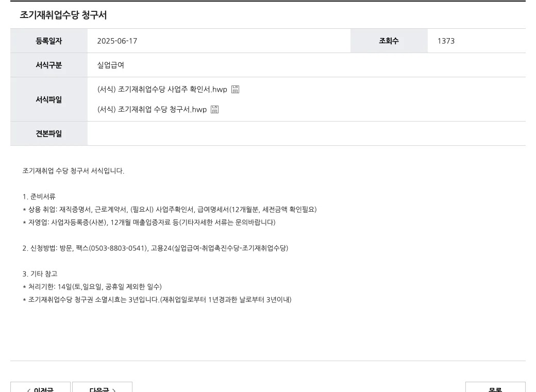Go to next post with 다음글 button
536x392 pixels.
(102, 388)
